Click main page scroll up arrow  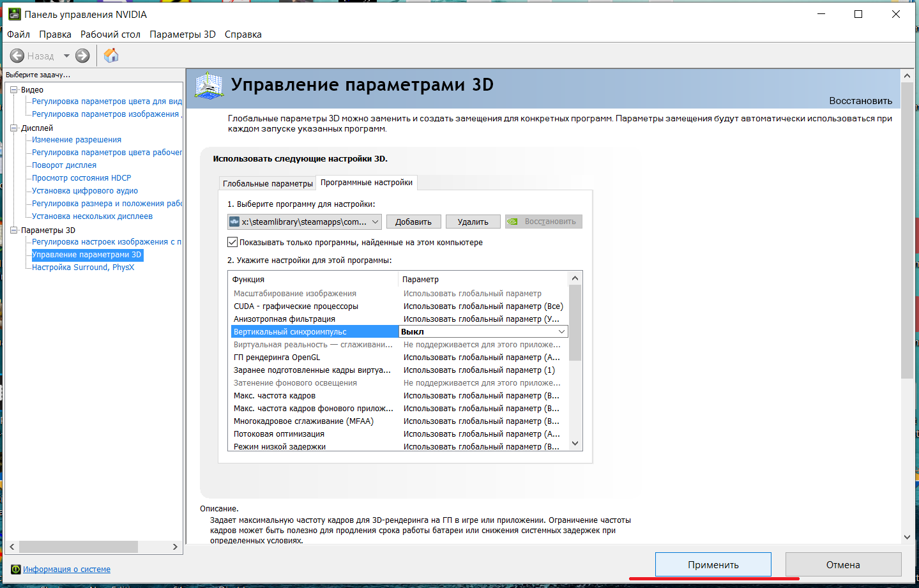coord(907,75)
